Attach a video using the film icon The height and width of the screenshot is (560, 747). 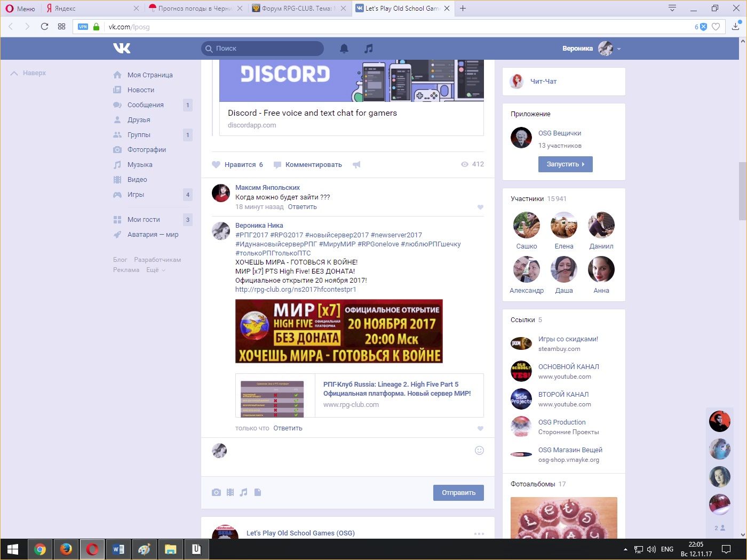coord(230,492)
